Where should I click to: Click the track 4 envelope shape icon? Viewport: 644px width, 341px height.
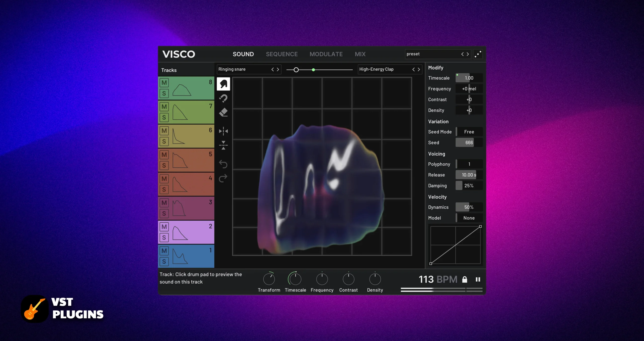[180, 184]
